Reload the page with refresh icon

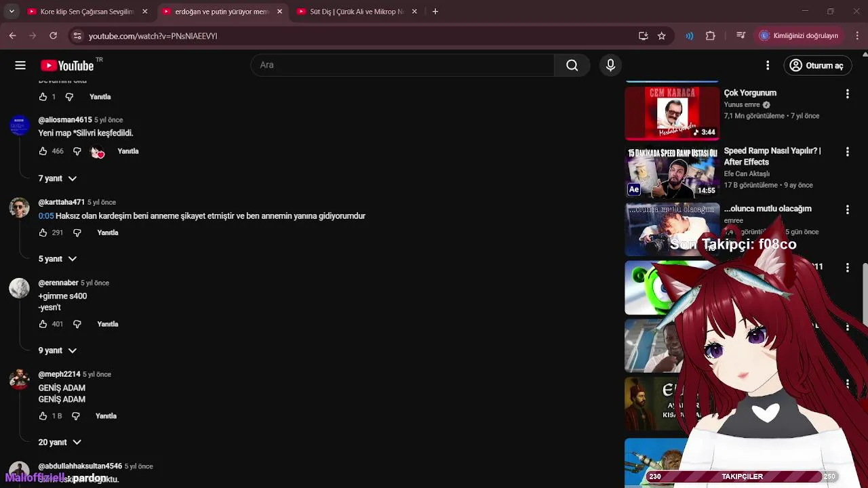(x=53, y=36)
